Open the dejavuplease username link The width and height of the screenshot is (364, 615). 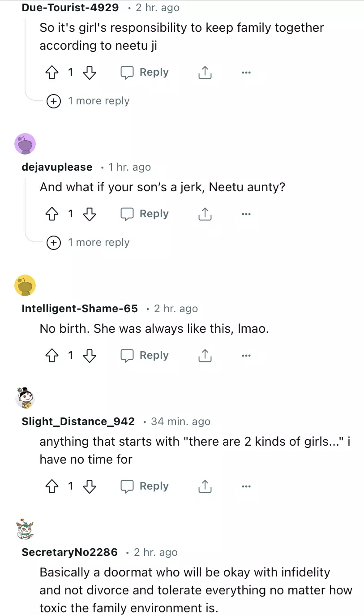coord(57,167)
